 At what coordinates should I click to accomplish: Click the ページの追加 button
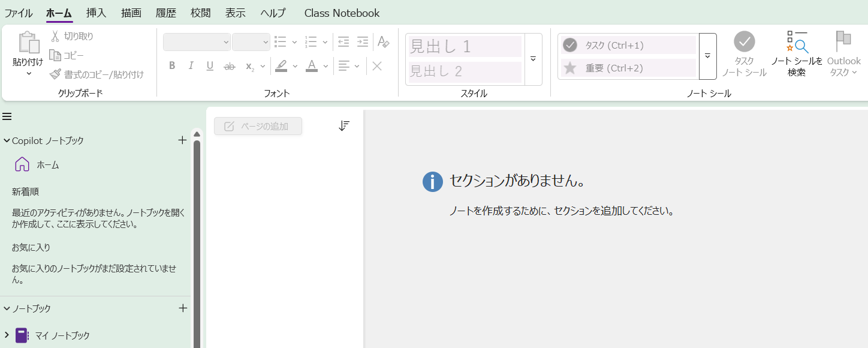(258, 126)
